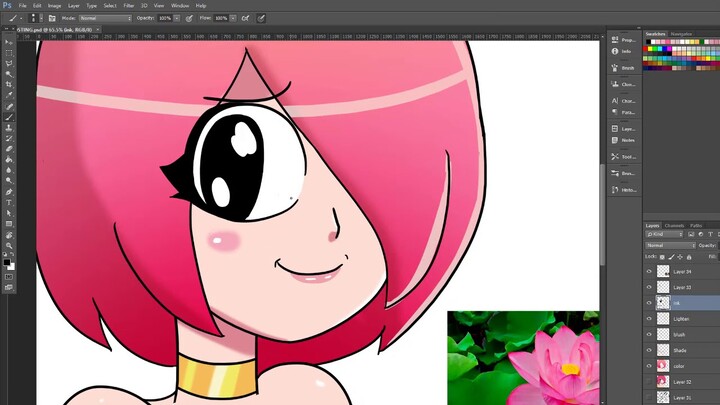The image size is (720, 405).
Task: Pick the red swatch in Swatches panel
Action: (x=647, y=49)
